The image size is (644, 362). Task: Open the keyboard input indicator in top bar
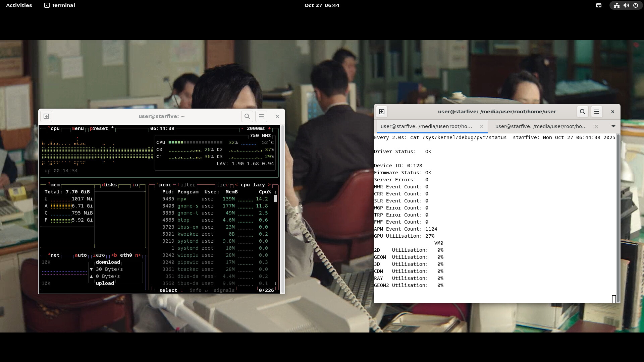(x=599, y=5)
